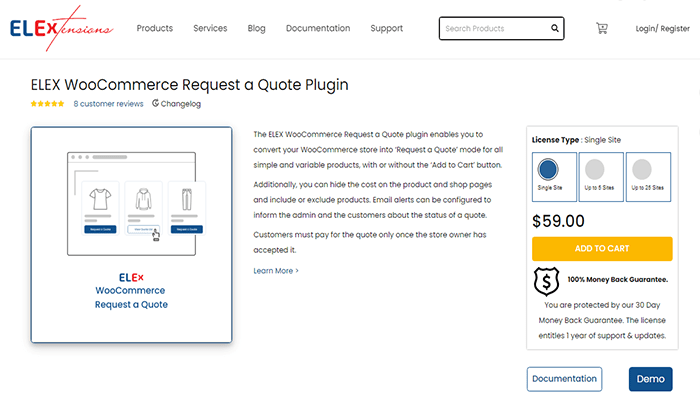Screen dimensions: 700x400
Task: Open Documentation in the top navigation
Action: 317,29
